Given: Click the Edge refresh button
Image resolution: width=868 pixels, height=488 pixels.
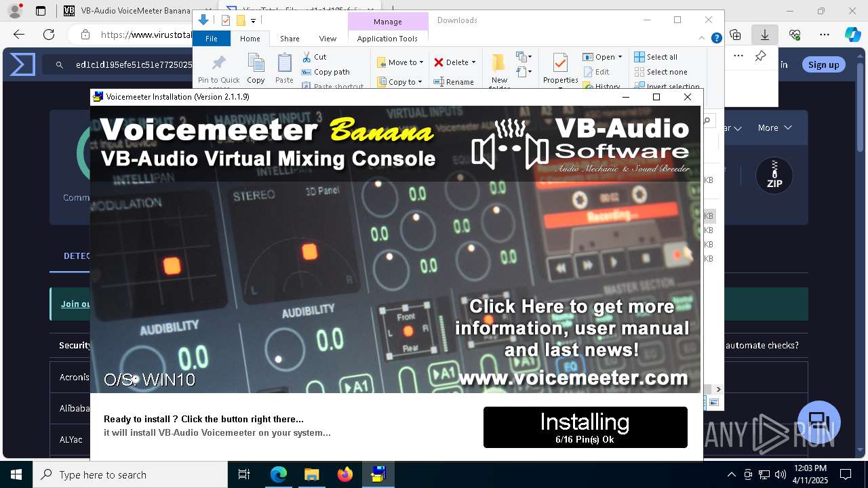Looking at the screenshot, I should point(49,35).
